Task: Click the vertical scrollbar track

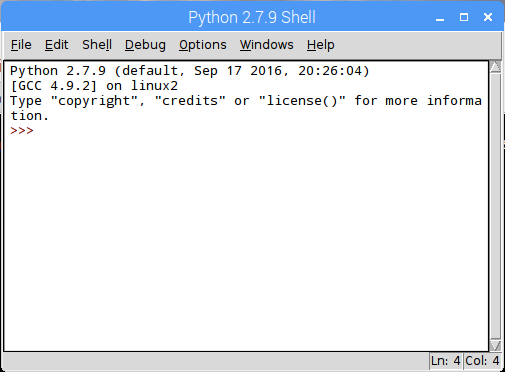Action: click(x=495, y=206)
